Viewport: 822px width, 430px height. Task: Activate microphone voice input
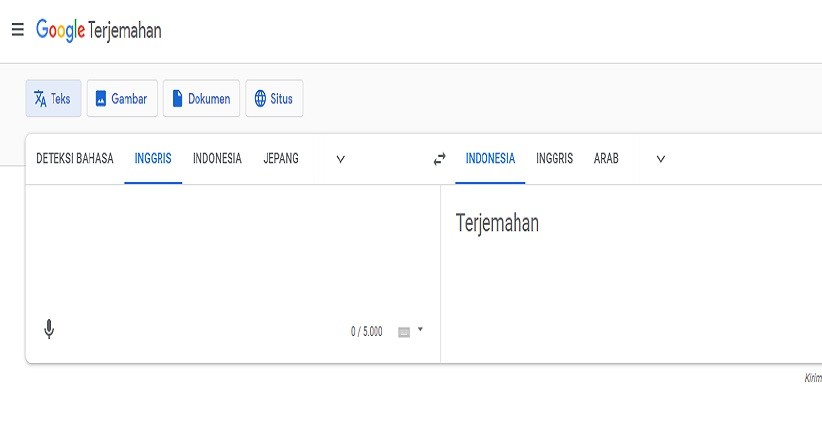click(49, 329)
